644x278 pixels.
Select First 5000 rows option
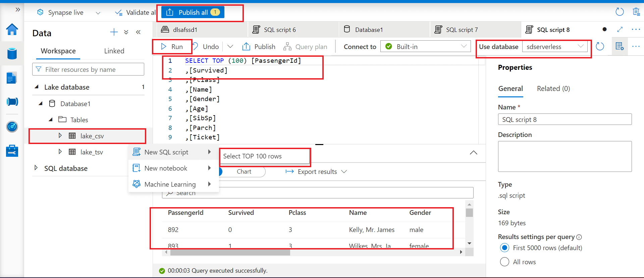tap(504, 248)
